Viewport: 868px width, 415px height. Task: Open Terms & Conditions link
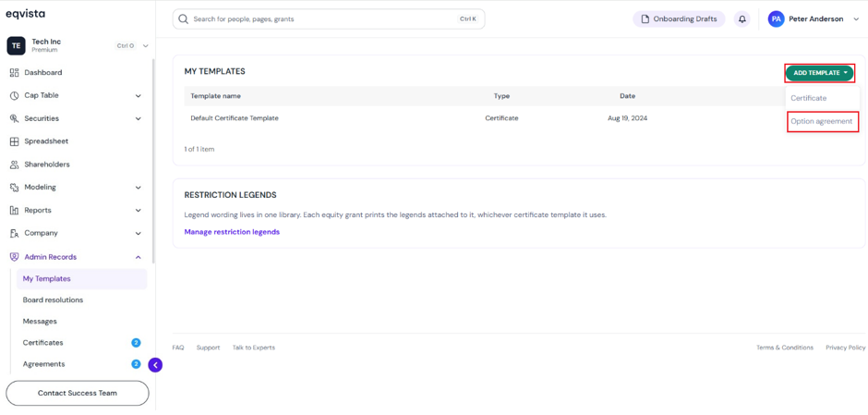click(785, 348)
